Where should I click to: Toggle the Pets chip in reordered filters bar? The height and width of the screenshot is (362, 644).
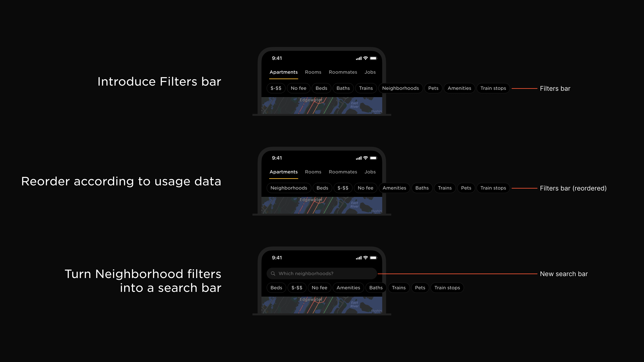point(466,188)
